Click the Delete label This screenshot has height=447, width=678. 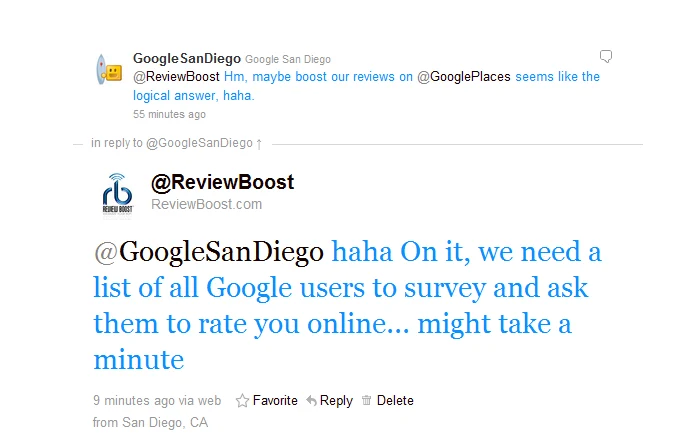(x=395, y=401)
